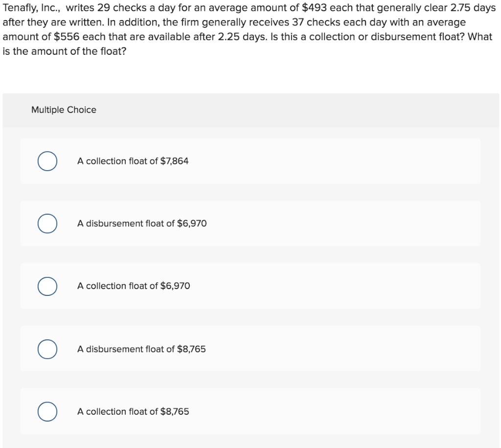
Task: Select the radio button for $8,765 disbursement float
Action: click(x=47, y=349)
